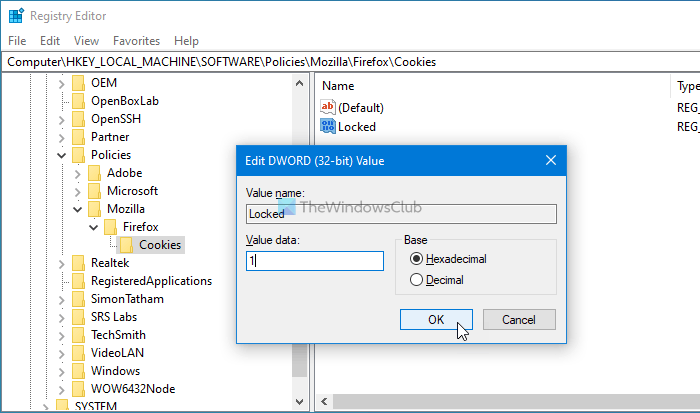Expand the VideoLAN key
This screenshot has width=700, height=413.
[x=62, y=354]
